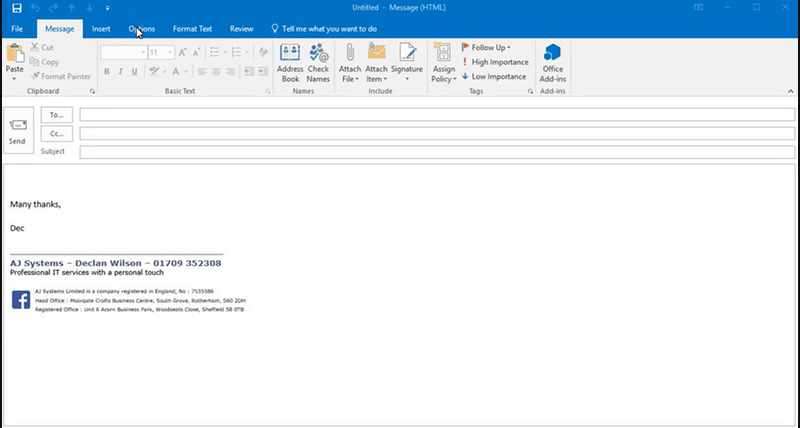Image resolution: width=800 pixels, height=428 pixels.
Task: Click the Send button
Action: pyautogui.click(x=17, y=132)
